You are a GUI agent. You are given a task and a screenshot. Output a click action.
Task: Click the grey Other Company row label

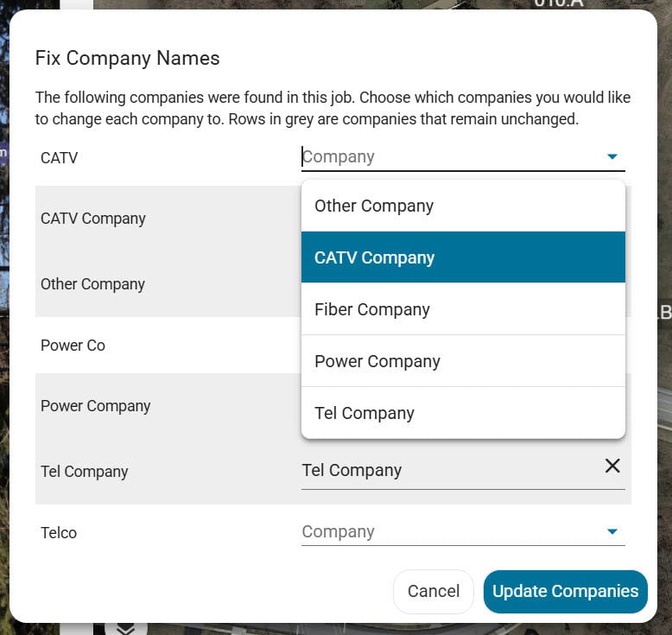92,284
